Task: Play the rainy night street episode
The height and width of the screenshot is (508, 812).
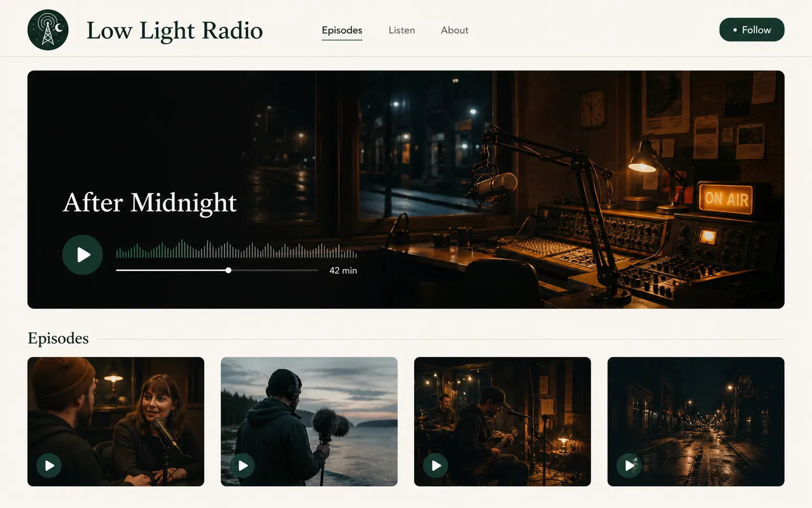Action: 629,465
